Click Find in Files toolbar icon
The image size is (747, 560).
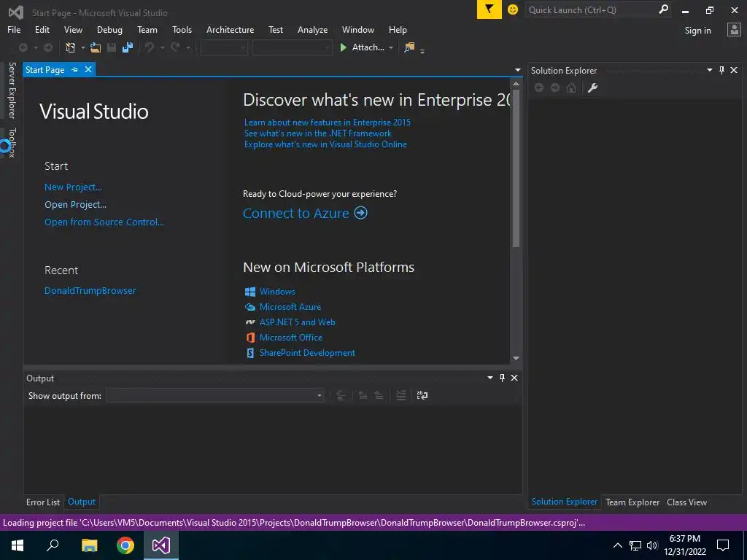coord(409,47)
